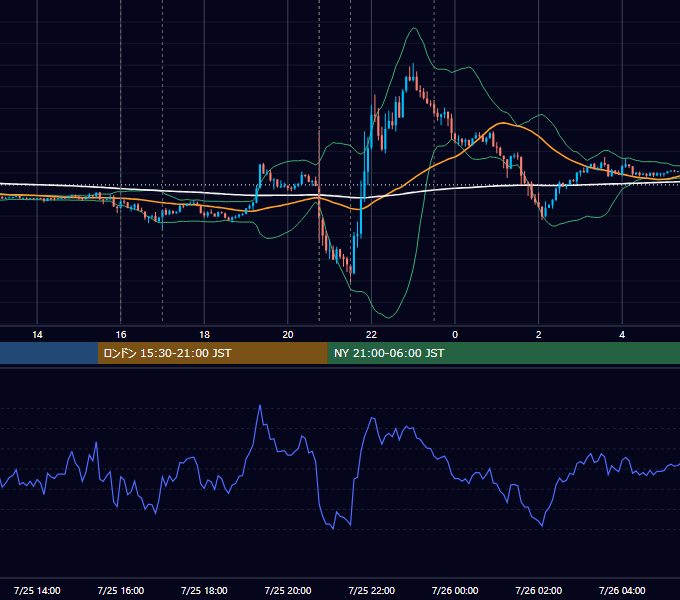Click the NY 21:00-06:00 JST session bar
Viewport: 680px width, 600px height.
coord(503,353)
